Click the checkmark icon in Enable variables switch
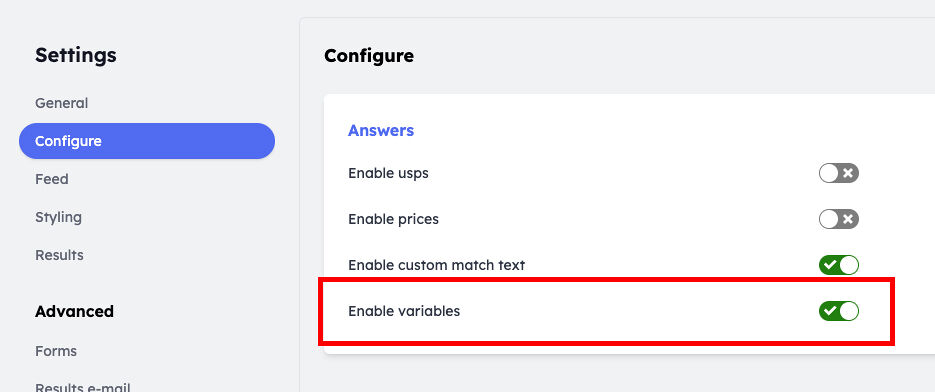Image resolution: width=935 pixels, height=392 pixels. coord(829,311)
